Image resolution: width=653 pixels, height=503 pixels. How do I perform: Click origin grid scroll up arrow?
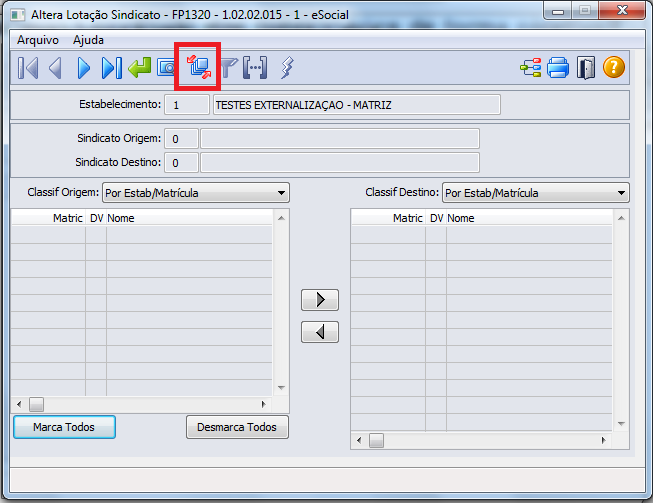click(281, 218)
